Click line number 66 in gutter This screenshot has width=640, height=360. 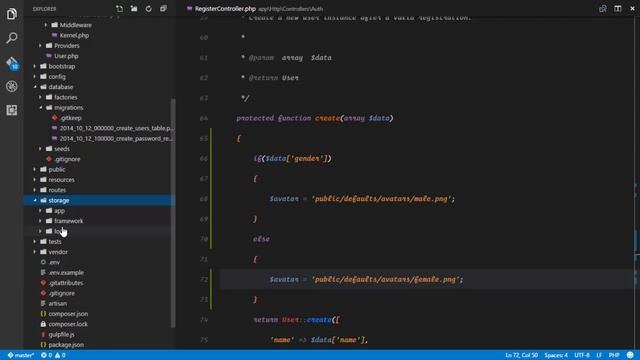point(204,158)
